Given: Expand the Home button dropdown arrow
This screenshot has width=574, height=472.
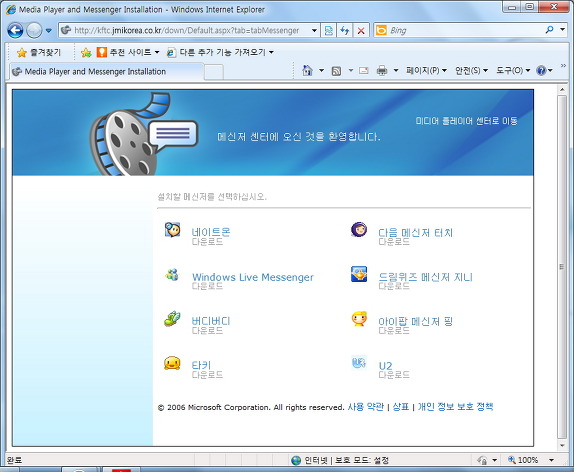Looking at the screenshot, I should [x=321, y=70].
